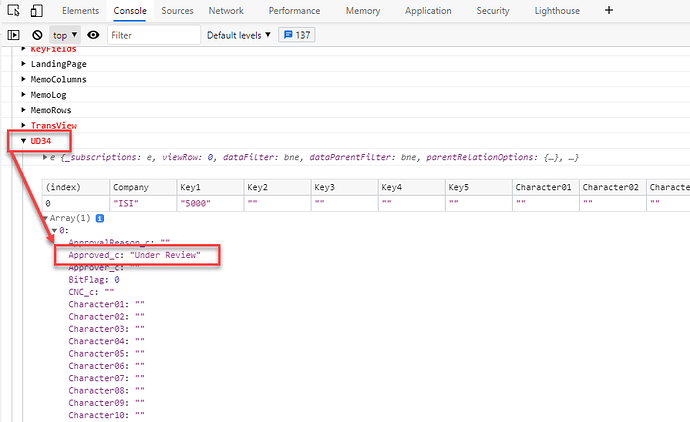Switch to the Elements tab

tap(80, 11)
